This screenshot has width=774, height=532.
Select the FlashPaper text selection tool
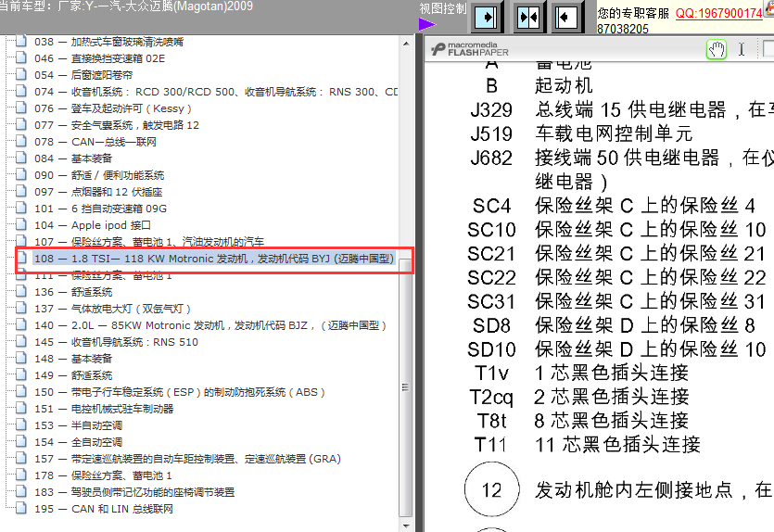[x=741, y=49]
